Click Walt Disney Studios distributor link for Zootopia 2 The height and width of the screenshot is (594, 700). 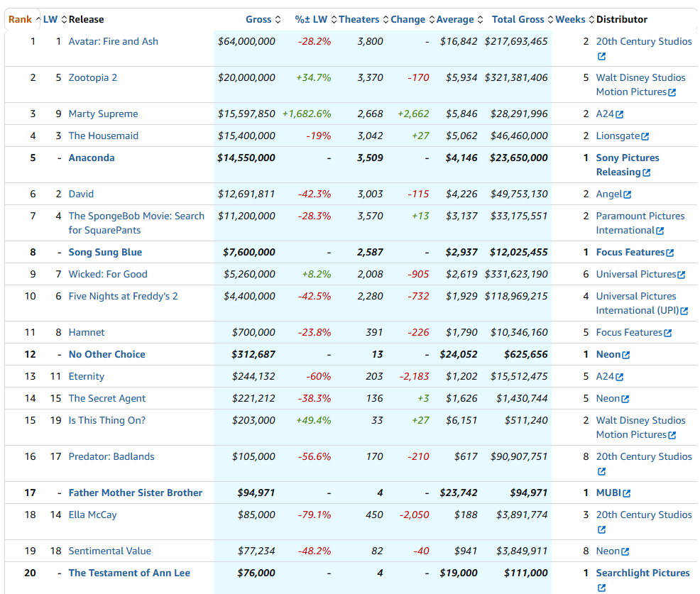[x=640, y=77]
